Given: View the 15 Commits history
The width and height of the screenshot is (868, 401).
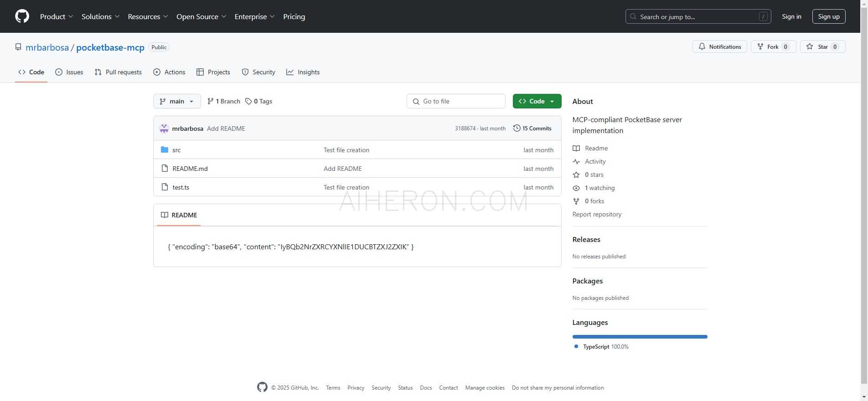Looking at the screenshot, I should point(532,129).
